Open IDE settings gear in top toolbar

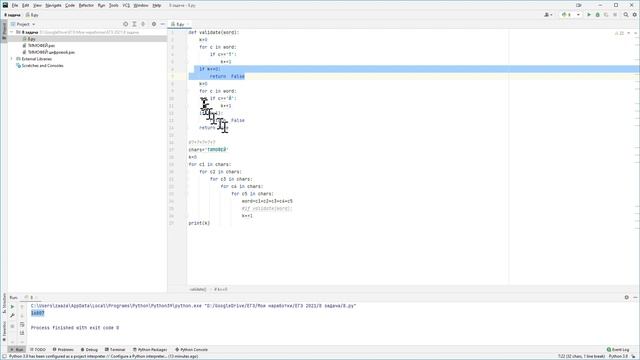click(x=635, y=15)
